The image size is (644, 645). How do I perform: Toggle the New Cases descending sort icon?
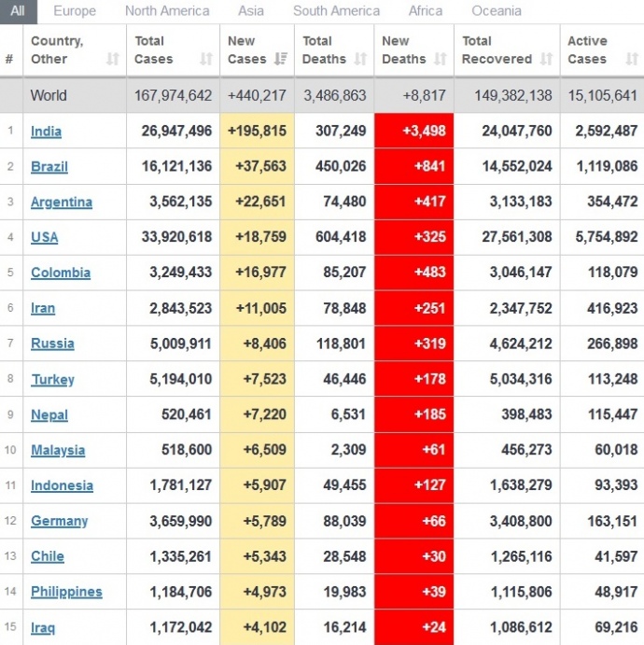click(281, 59)
